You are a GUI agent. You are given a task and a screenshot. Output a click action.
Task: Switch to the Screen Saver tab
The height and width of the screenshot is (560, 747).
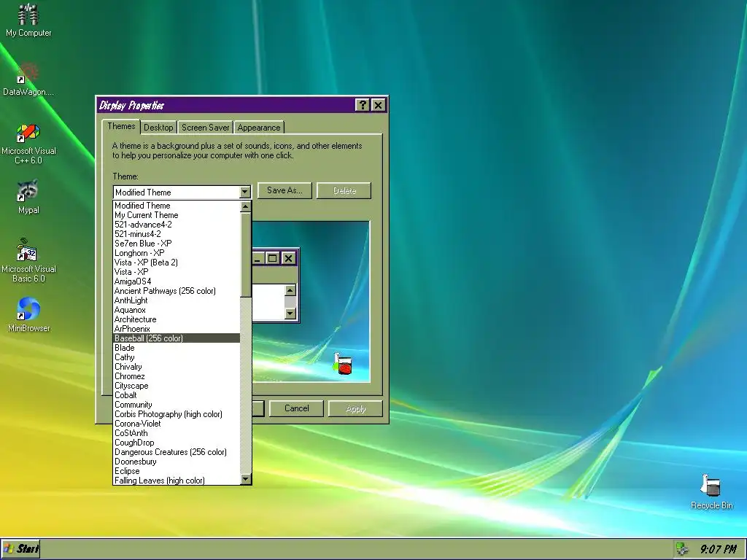205,128
